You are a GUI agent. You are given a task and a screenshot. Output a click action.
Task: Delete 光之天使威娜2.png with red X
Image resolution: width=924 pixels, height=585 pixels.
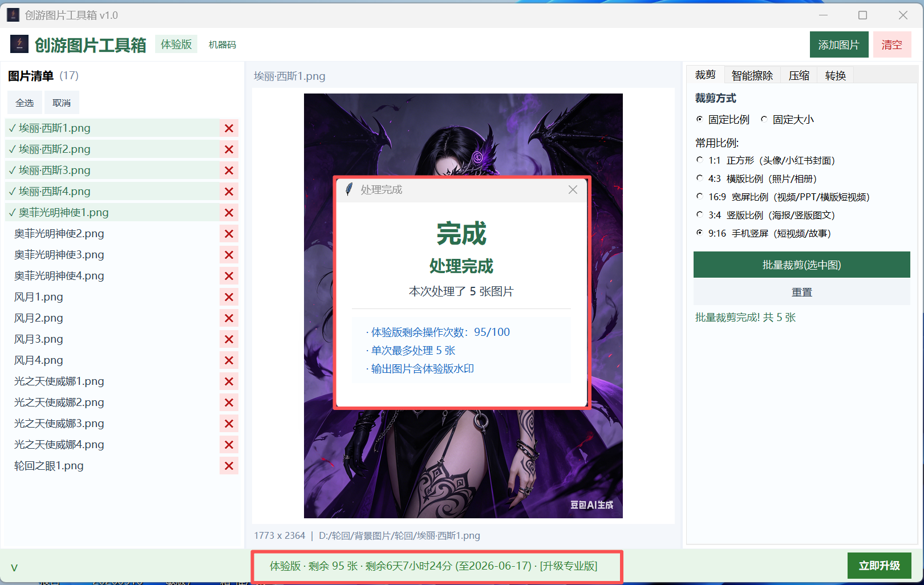point(229,403)
